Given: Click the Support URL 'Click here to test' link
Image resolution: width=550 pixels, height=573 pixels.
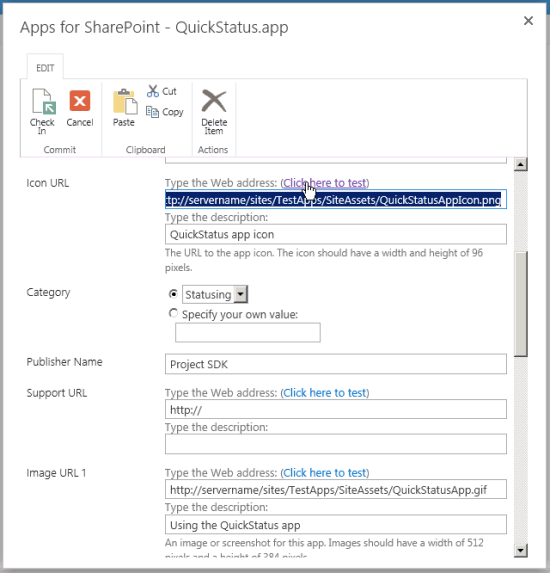Looking at the screenshot, I should point(325,393).
